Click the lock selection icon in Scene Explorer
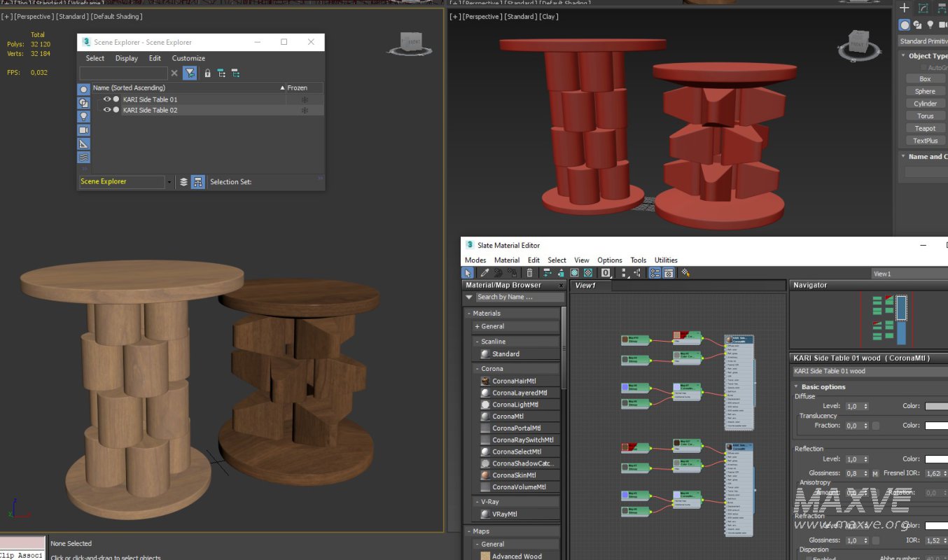 pos(207,73)
